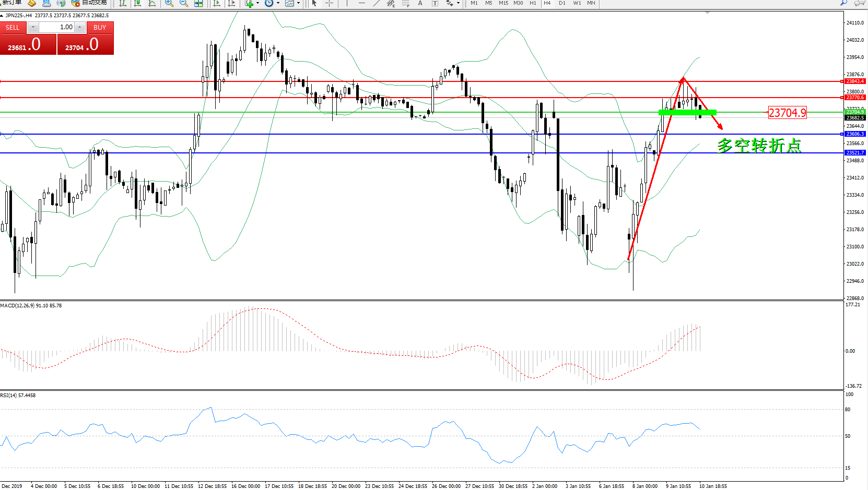The height and width of the screenshot is (490, 868).
Task: Choose the Horizontal Line drawing tool
Action: click(361, 3)
